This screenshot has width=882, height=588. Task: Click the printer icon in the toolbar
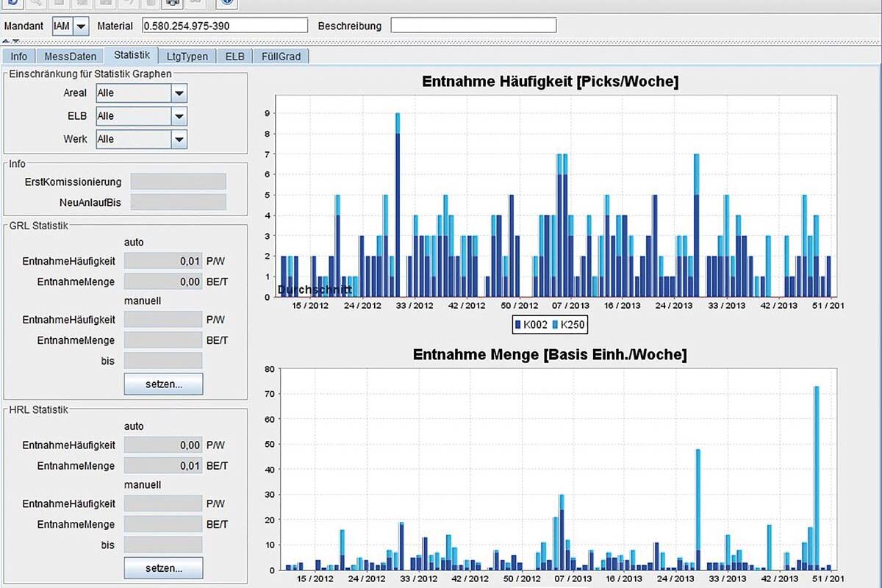coord(171,3)
